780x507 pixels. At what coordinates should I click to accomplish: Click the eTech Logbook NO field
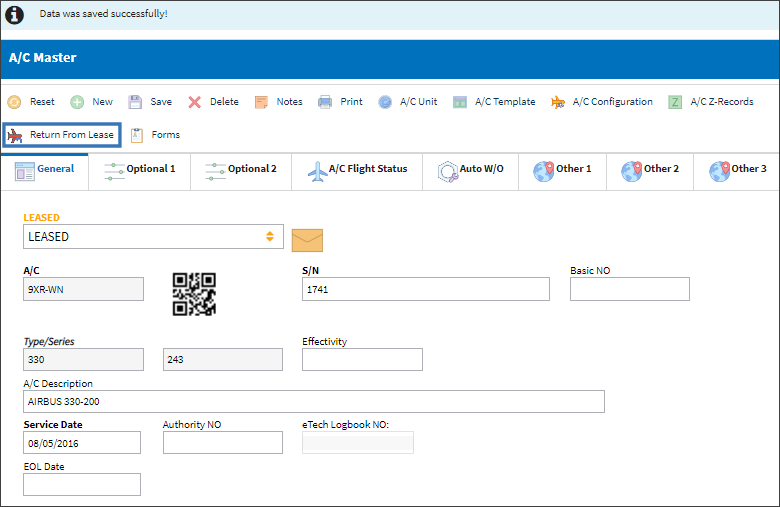point(358,443)
